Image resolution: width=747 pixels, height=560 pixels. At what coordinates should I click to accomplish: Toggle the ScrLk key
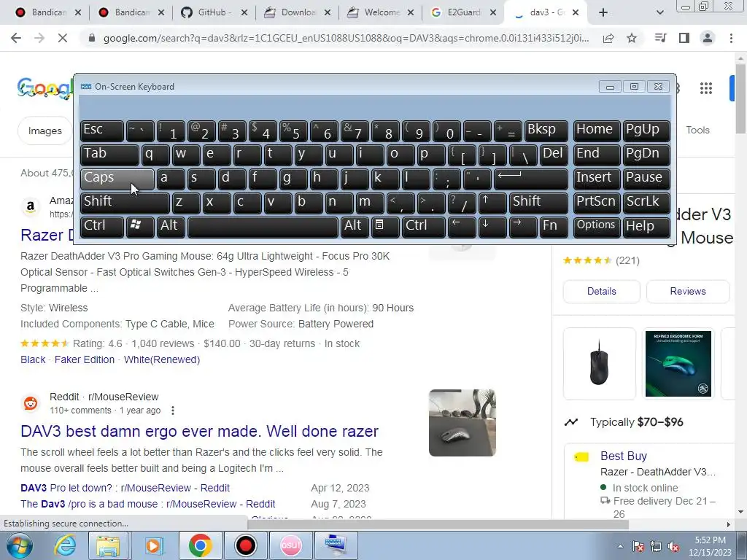pos(646,203)
